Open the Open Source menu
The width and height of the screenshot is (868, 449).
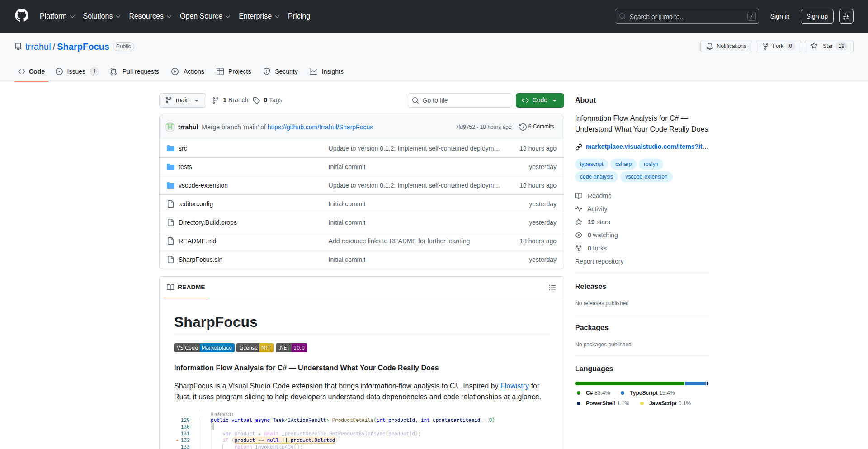[205, 16]
